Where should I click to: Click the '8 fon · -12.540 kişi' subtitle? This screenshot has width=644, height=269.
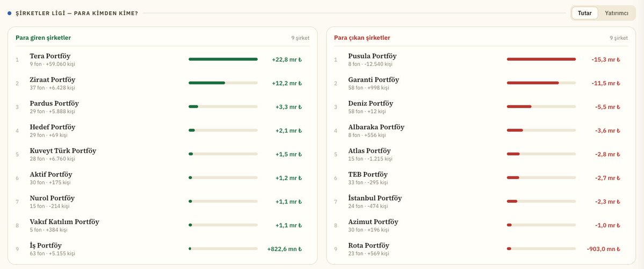tap(370, 64)
